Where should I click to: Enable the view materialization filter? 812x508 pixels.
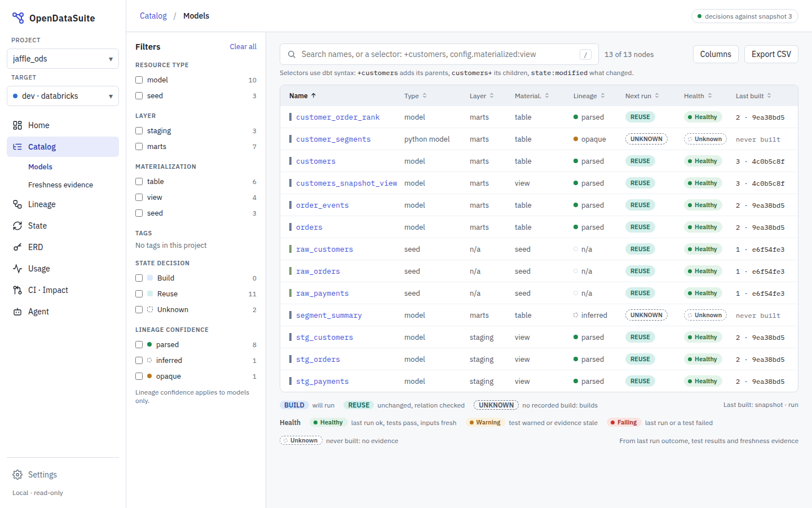point(139,198)
